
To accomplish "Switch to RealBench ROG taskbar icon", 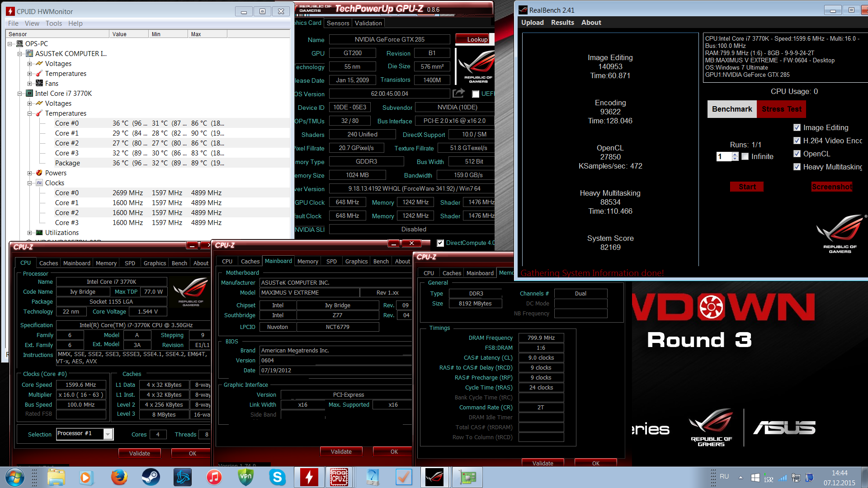I will tap(434, 477).
